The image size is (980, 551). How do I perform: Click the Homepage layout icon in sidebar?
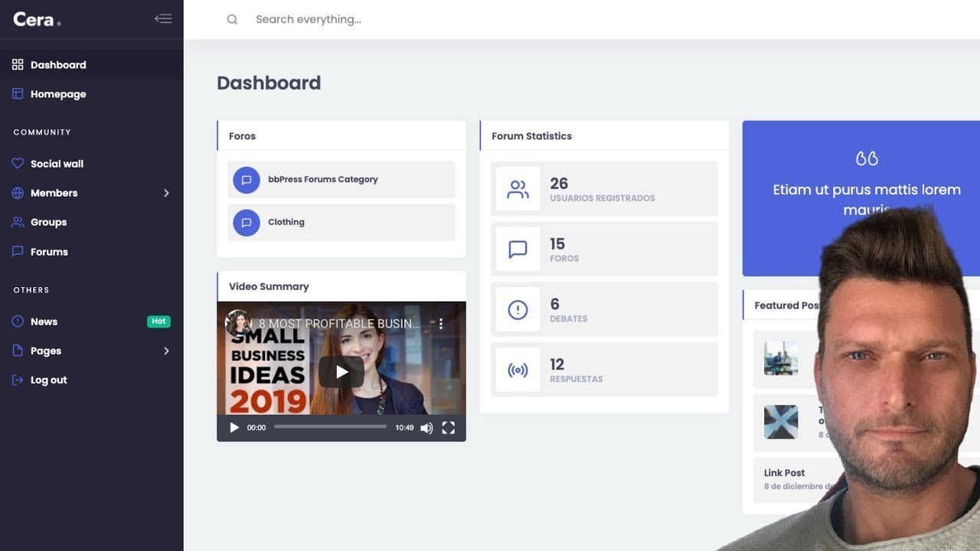tap(18, 93)
